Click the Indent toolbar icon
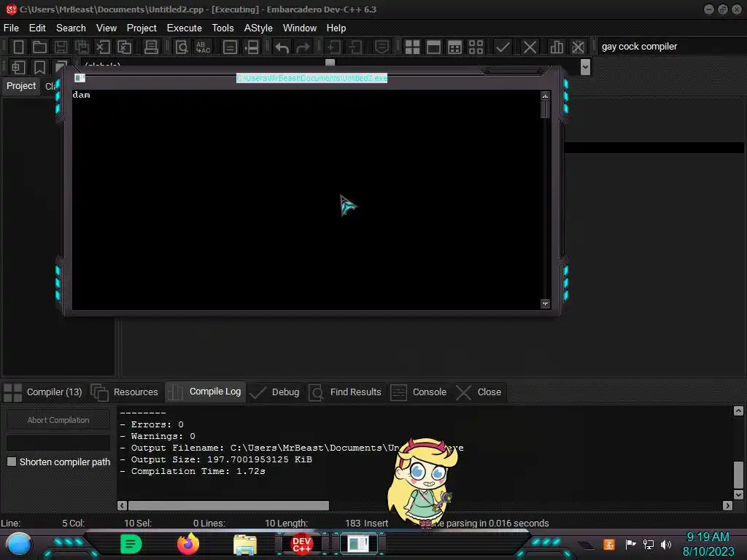Viewport: 747px width, 560px height. 334,47
